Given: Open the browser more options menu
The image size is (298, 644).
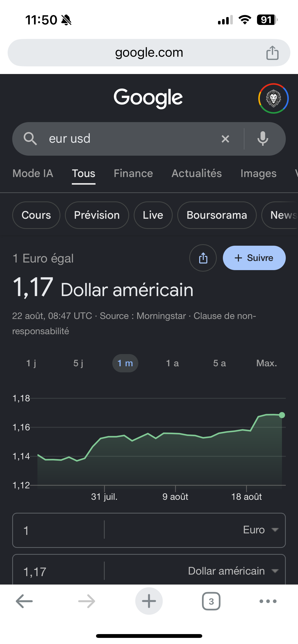Looking at the screenshot, I should 268,601.
